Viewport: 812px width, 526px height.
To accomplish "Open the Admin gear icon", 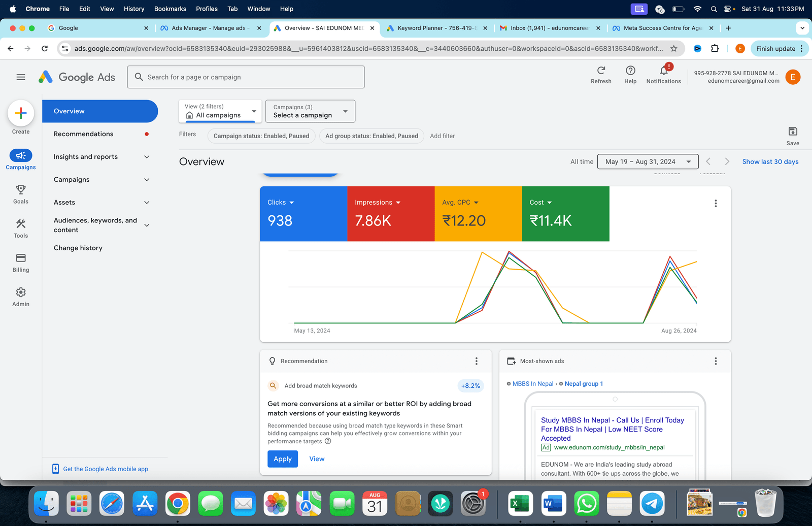I will (21, 292).
